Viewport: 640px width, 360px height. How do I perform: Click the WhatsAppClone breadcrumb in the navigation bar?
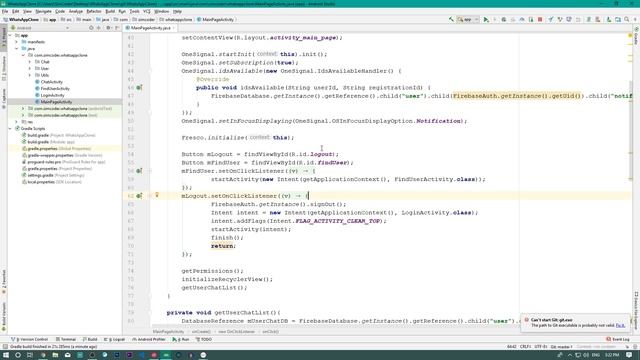[20, 19]
